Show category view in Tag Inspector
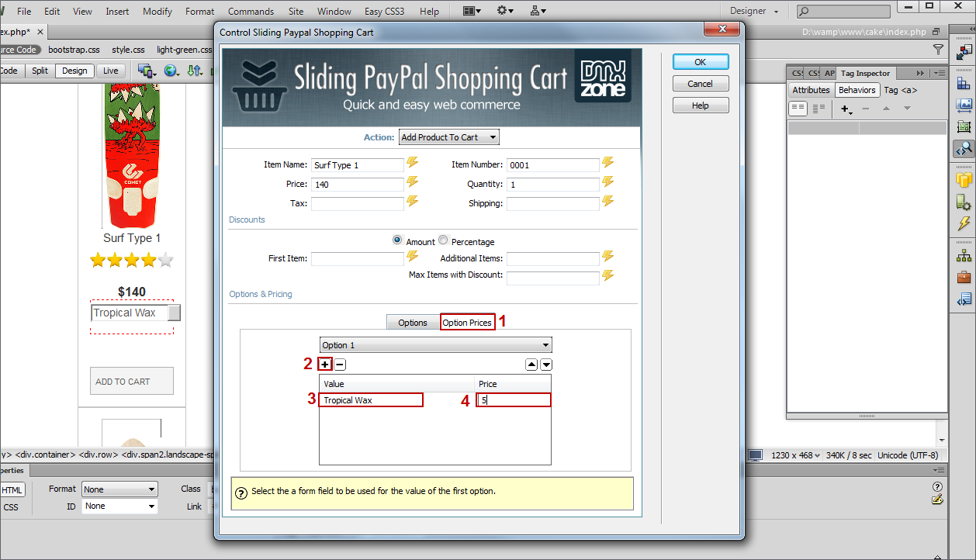The height and width of the screenshot is (560, 976). coord(798,109)
